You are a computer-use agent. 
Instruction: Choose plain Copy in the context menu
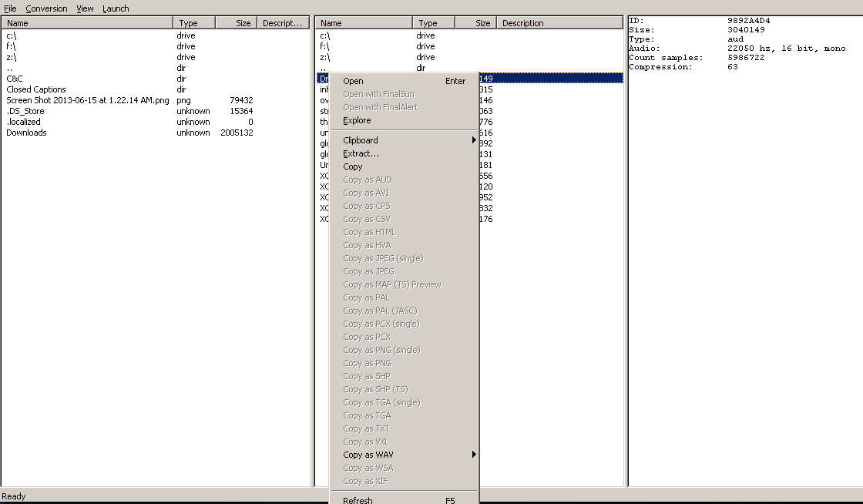404,166
